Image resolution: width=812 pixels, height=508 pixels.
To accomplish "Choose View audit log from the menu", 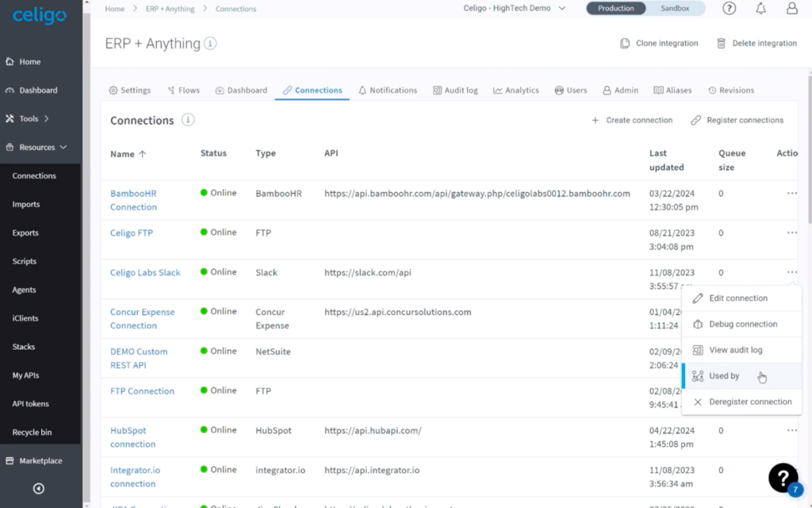I will 741,350.
